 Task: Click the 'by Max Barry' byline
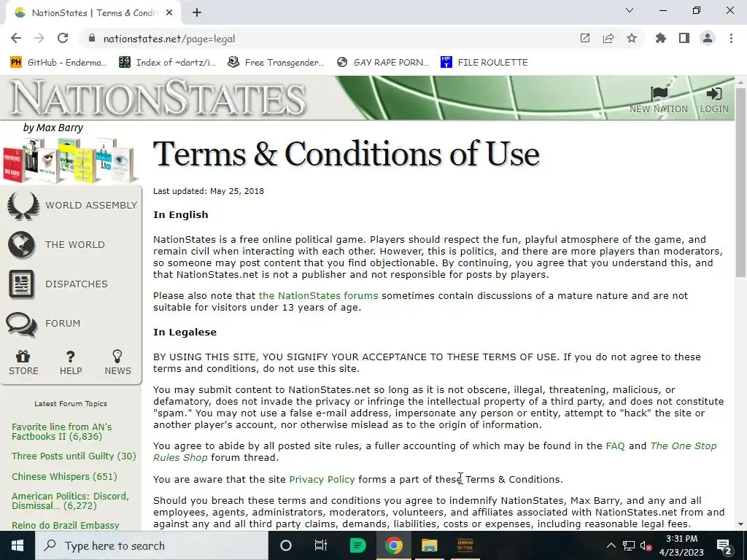(53, 128)
